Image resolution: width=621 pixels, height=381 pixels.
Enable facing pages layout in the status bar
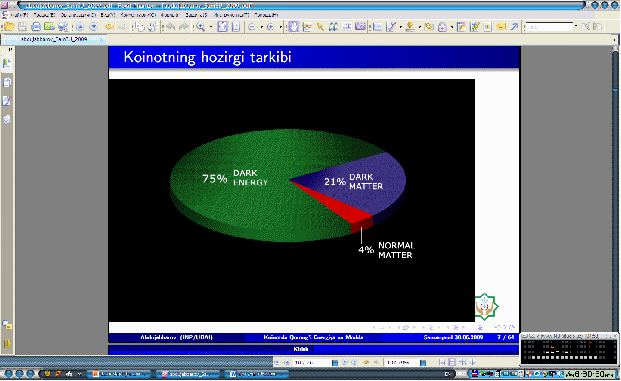coord(463,362)
